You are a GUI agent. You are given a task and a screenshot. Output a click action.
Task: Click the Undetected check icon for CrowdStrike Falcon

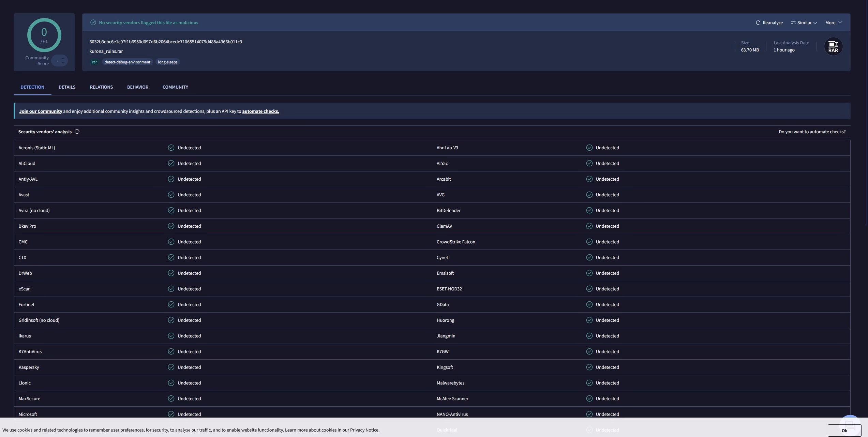[589, 242]
